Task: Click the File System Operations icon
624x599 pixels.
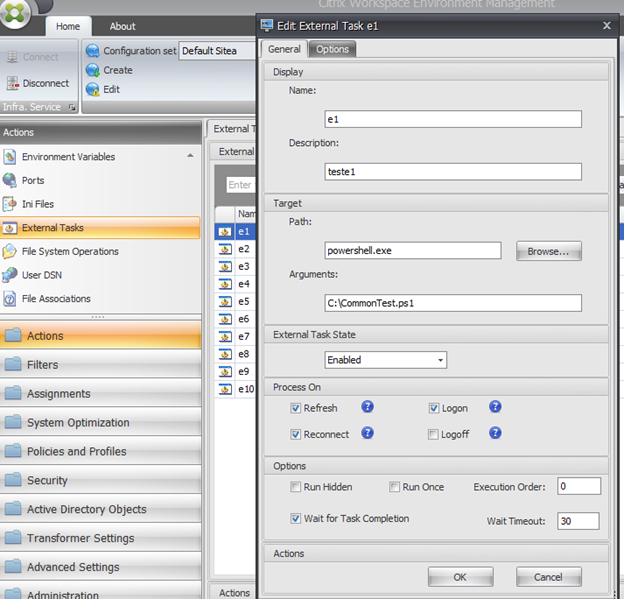Action: click(10, 251)
